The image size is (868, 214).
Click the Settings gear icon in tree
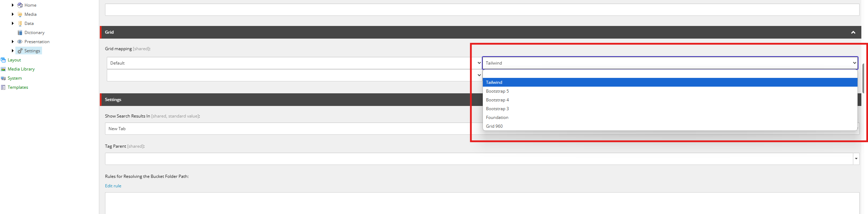pos(20,51)
